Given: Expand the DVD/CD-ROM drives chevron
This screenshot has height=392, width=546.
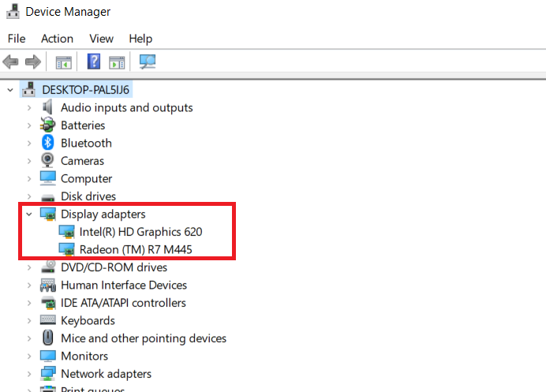Looking at the screenshot, I should click(29, 267).
